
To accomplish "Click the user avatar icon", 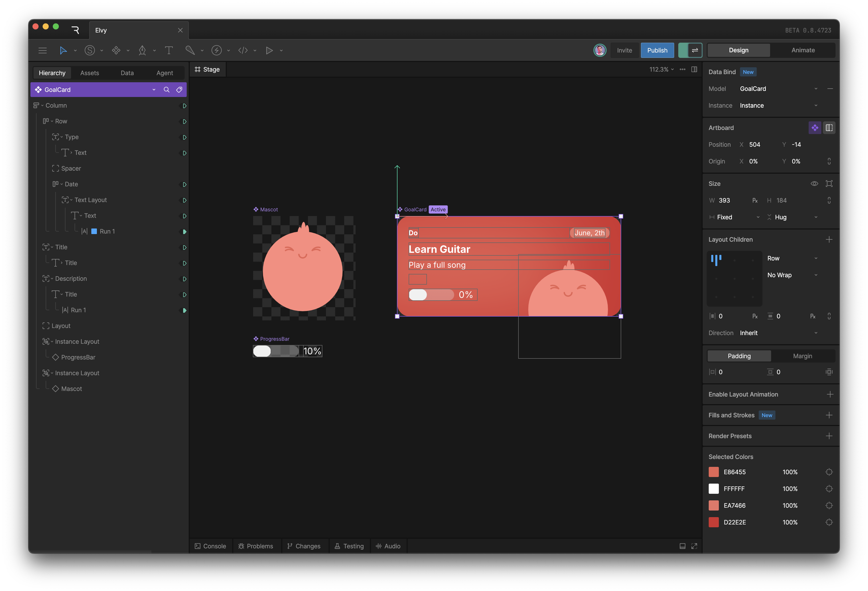I will [600, 51].
